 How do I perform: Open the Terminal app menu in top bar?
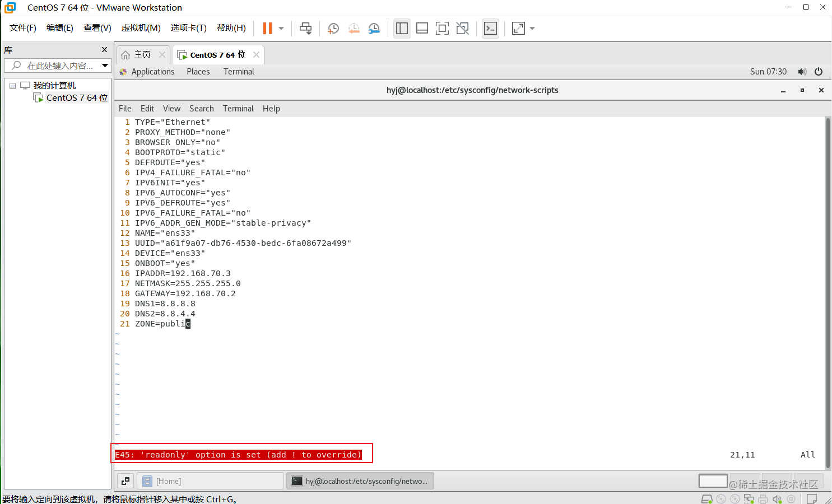pyautogui.click(x=239, y=72)
